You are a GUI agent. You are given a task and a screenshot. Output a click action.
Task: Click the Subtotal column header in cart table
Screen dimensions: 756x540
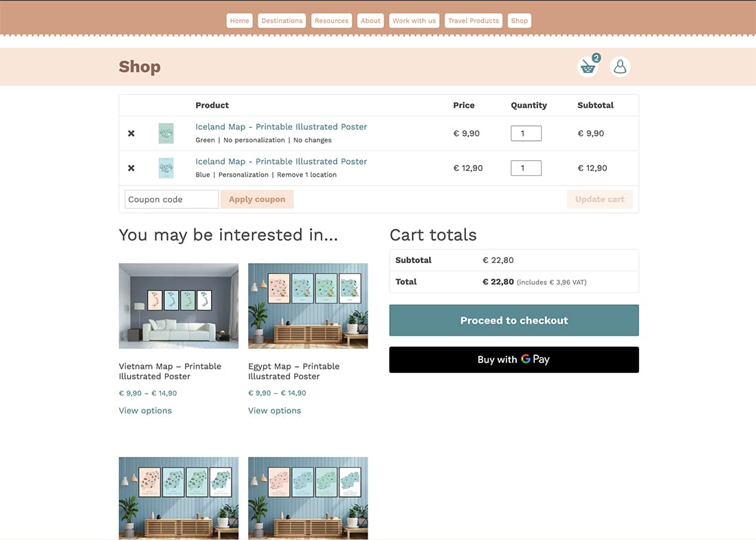[595, 105]
